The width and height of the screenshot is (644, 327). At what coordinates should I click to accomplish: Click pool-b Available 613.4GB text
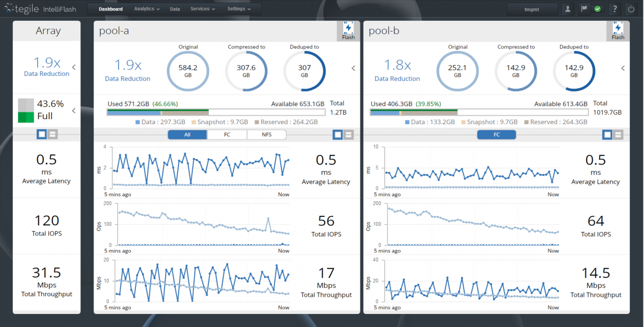pos(561,104)
